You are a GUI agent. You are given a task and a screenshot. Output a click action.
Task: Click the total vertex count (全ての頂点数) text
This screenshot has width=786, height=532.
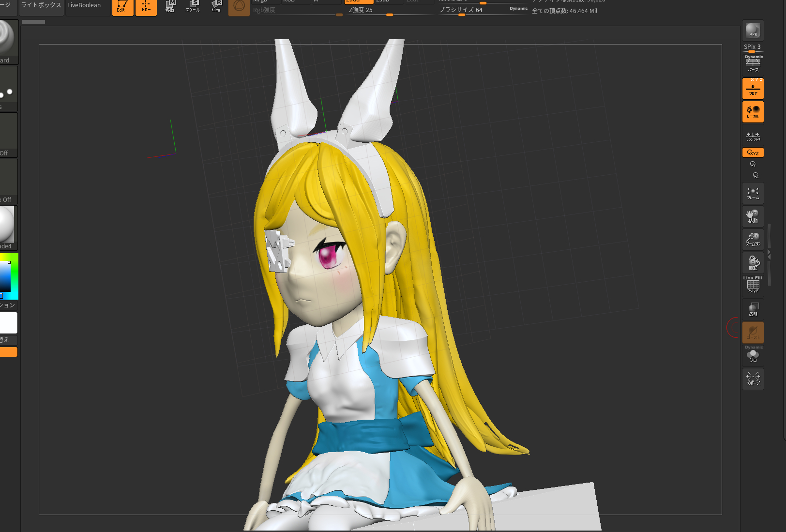(564, 11)
